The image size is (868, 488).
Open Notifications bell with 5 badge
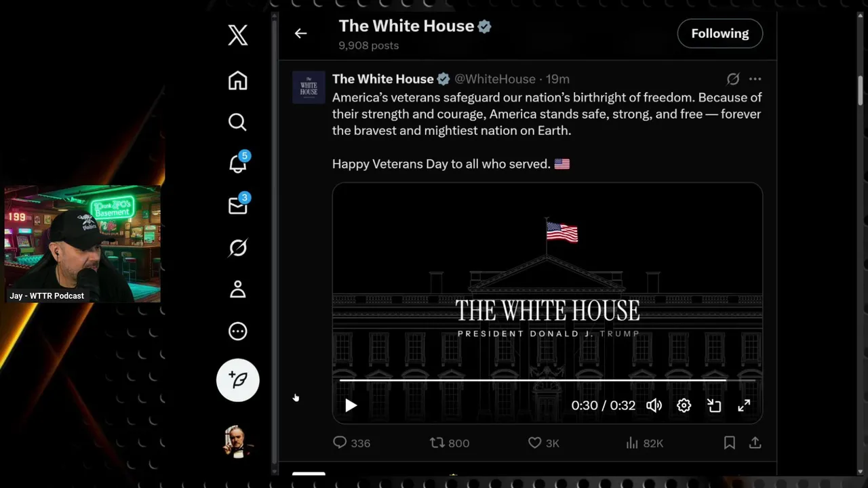click(x=239, y=163)
